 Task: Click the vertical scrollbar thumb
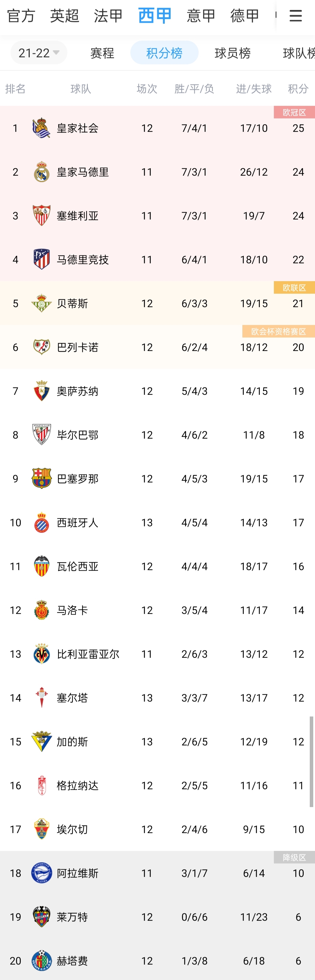tap(311, 762)
